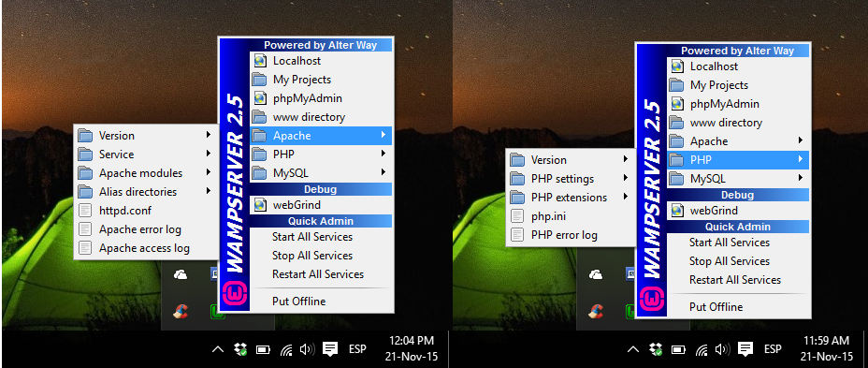The width and height of the screenshot is (868, 368).
Task: Expand MySQL arrow in 12:04 PM screenshot
Action: [x=383, y=173]
